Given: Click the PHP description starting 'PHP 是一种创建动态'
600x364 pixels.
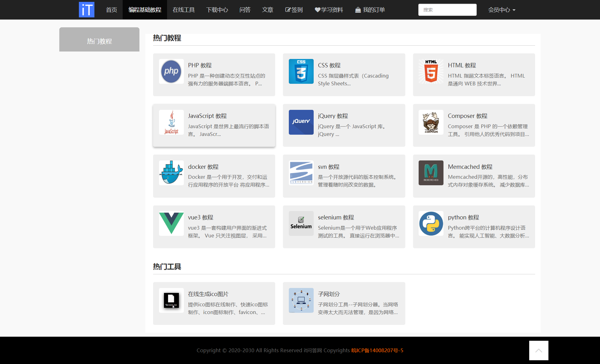Looking at the screenshot, I should pos(227,80).
